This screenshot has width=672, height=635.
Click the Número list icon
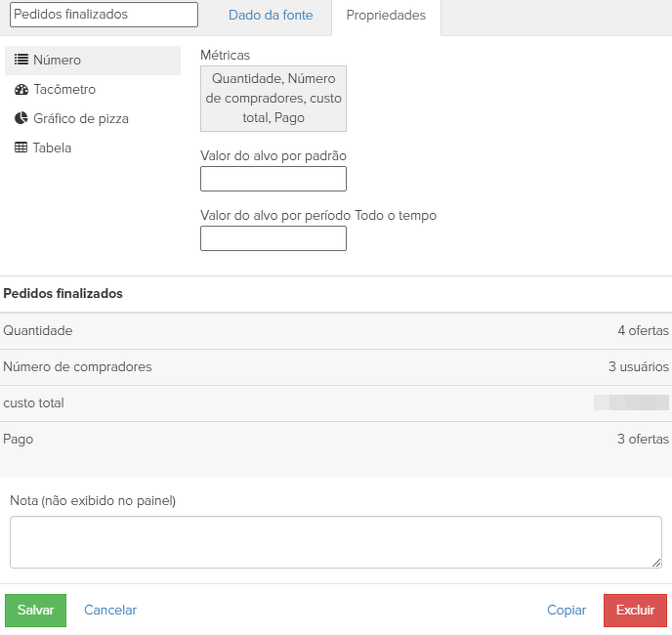tap(21, 61)
